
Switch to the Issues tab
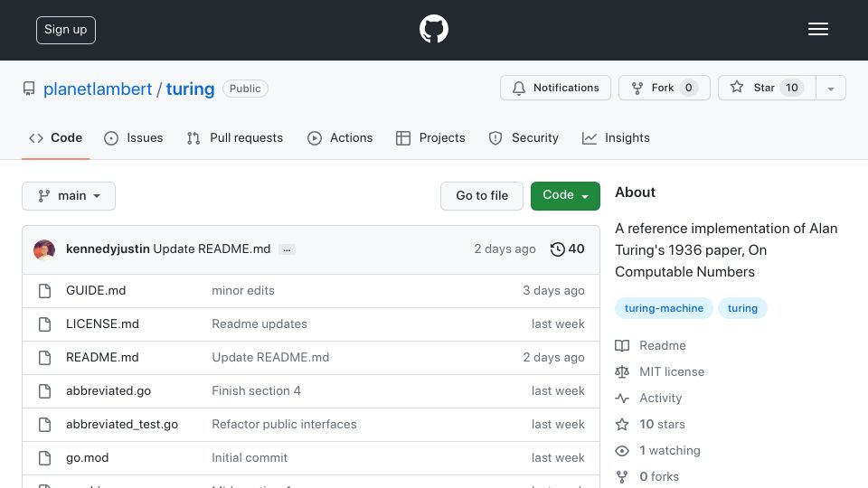click(134, 137)
